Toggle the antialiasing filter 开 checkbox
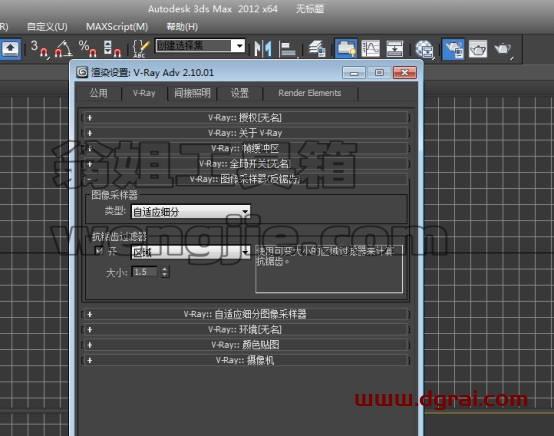 pyautogui.click(x=99, y=251)
